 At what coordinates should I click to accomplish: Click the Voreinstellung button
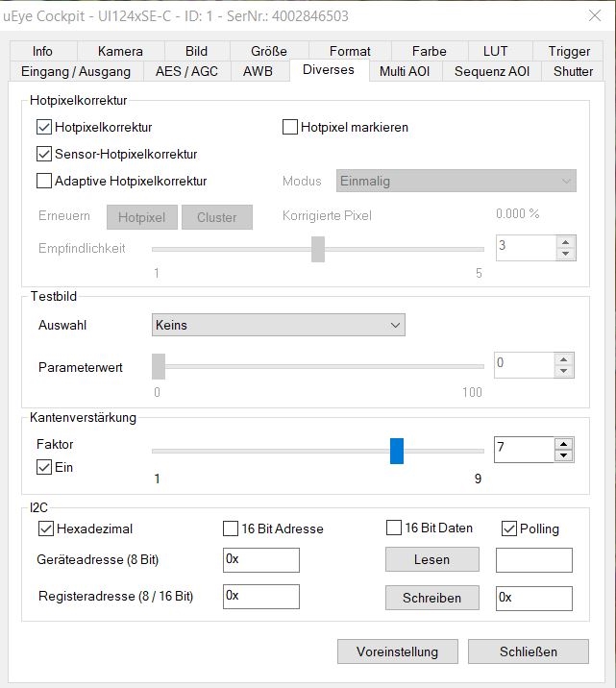(397, 651)
